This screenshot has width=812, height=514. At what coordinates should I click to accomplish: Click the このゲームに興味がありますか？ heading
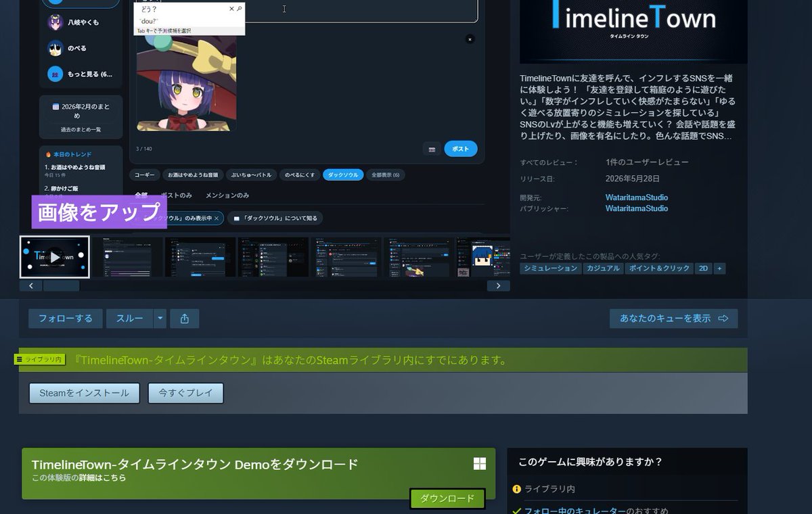tap(590, 462)
